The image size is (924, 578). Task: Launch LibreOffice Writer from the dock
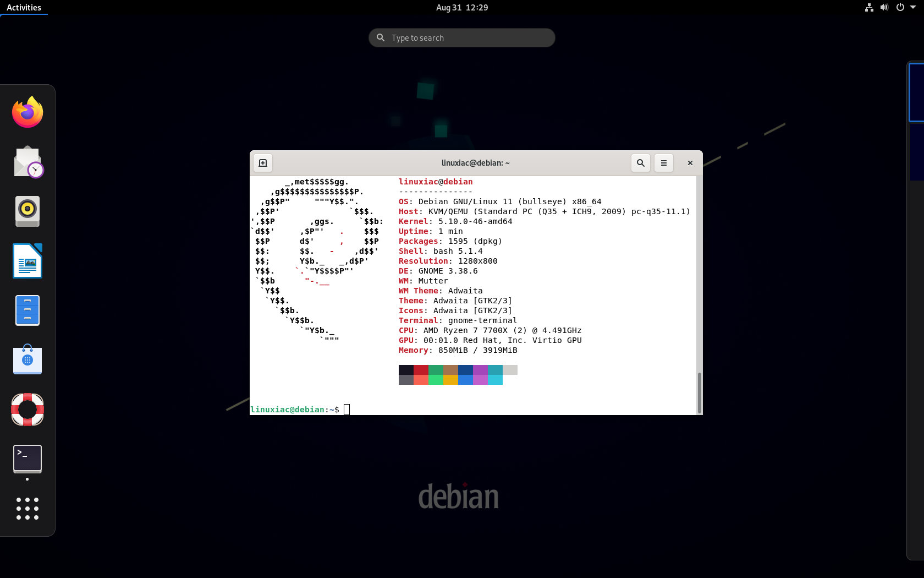point(28,261)
